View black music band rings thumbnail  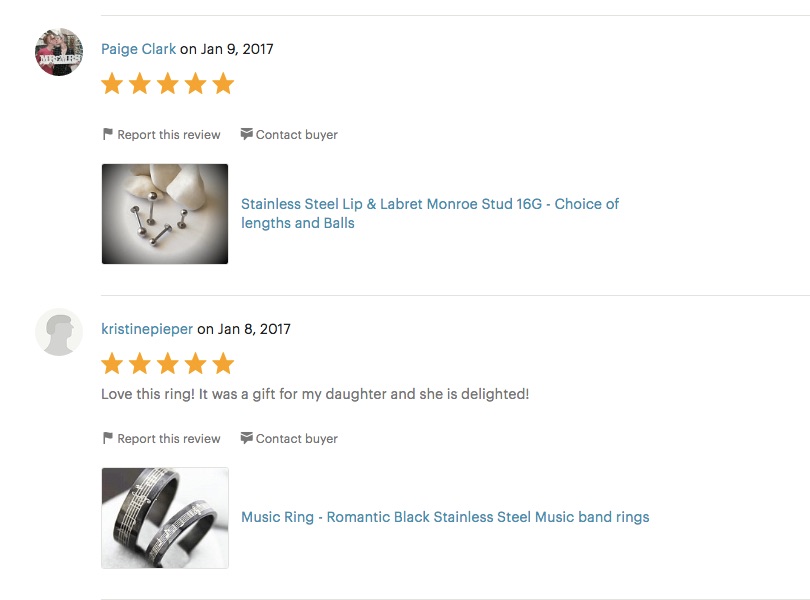[165, 518]
